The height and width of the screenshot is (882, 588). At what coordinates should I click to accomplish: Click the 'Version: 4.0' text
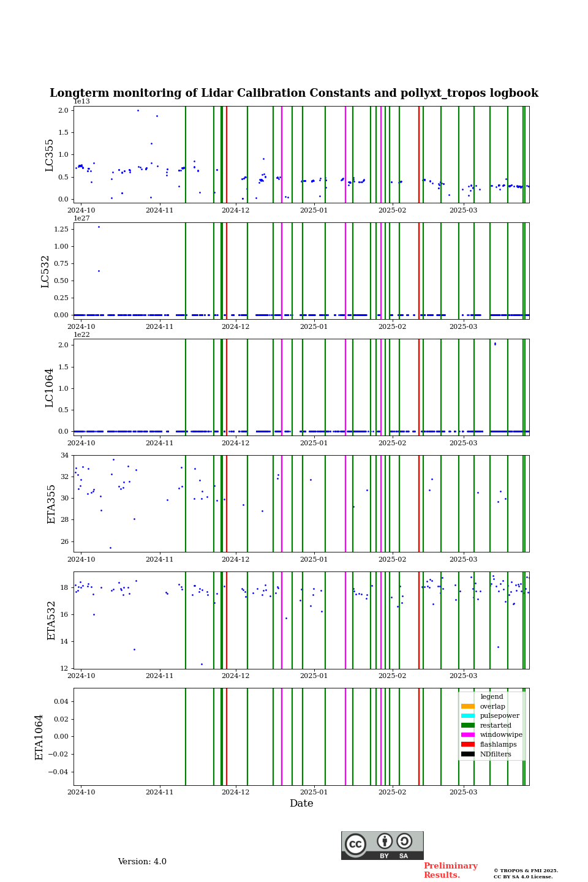(x=142, y=862)
